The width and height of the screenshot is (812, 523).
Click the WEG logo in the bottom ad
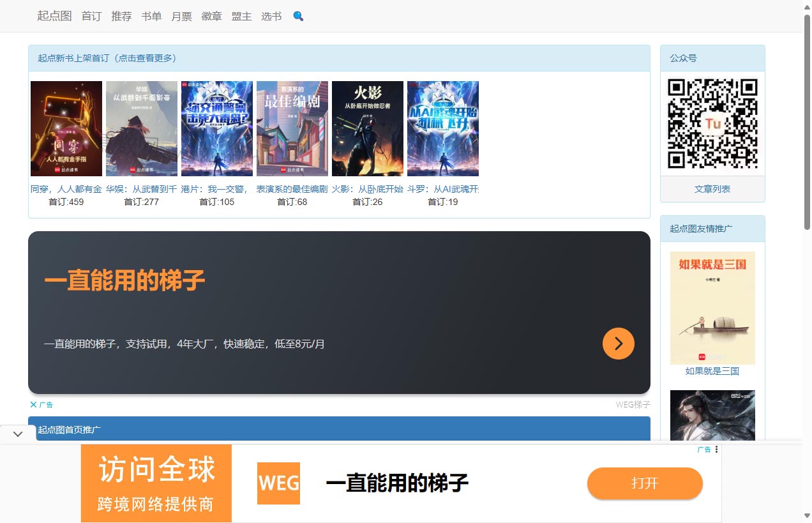278,483
